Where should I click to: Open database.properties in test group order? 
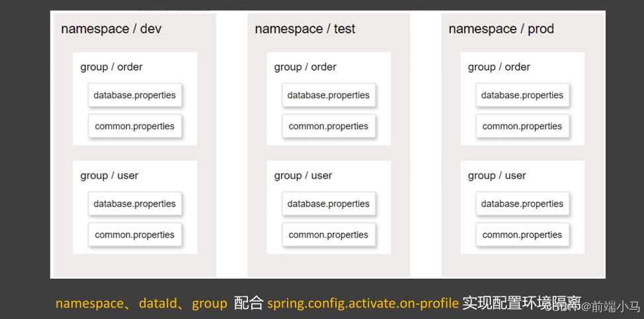coord(329,95)
